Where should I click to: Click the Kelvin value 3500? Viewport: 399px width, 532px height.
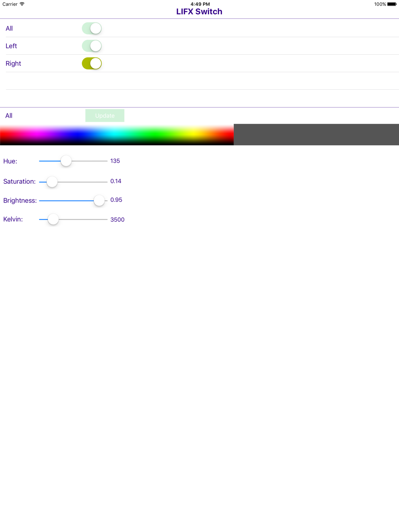coord(117,220)
